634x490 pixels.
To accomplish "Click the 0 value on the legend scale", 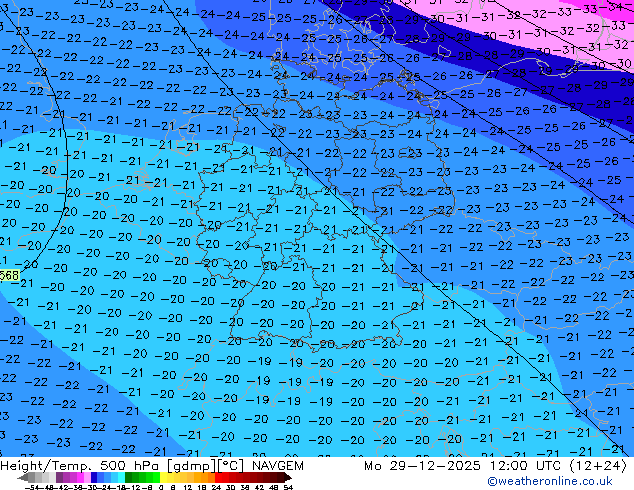I will click(x=159, y=487).
